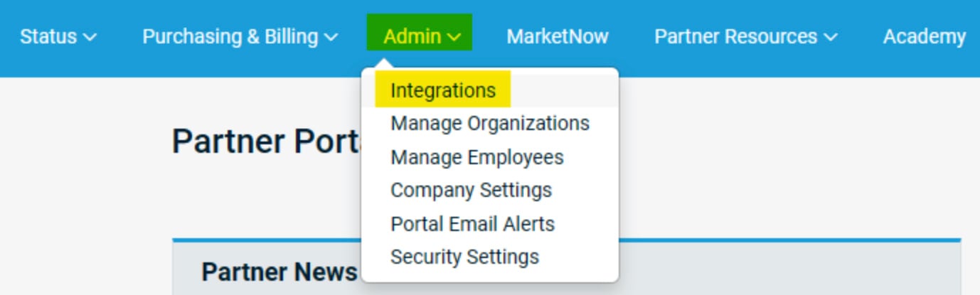Visit the Academy navigation link
Screen dimensions: 980x295
point(924,36)
